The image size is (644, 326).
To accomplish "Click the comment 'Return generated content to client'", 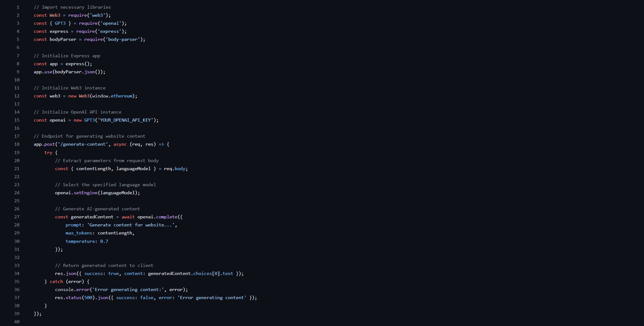I will (104, 265).
